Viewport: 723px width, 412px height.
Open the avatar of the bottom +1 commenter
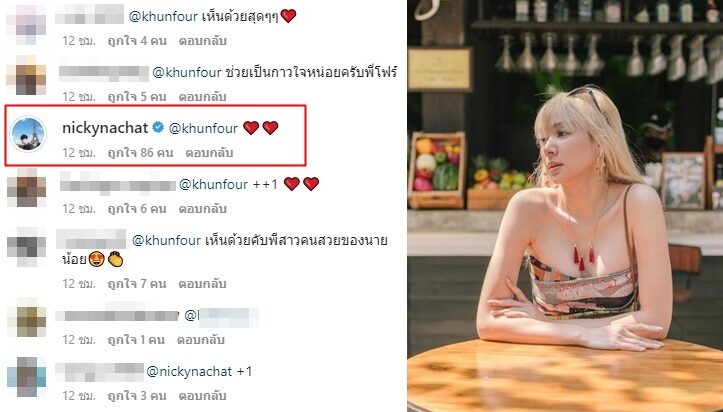coord(26,376)
